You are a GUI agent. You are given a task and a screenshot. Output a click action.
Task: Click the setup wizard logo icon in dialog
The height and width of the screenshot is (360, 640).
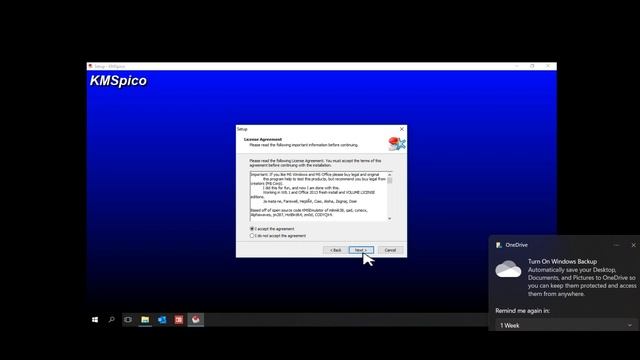pos(397,144)
